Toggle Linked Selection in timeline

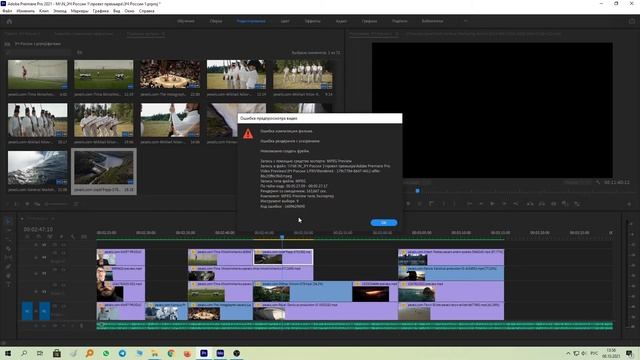(x=50, y=237)
